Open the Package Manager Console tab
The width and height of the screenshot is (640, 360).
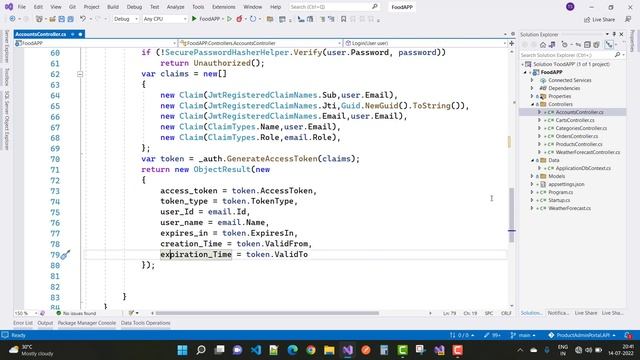(x=87, y=323)
